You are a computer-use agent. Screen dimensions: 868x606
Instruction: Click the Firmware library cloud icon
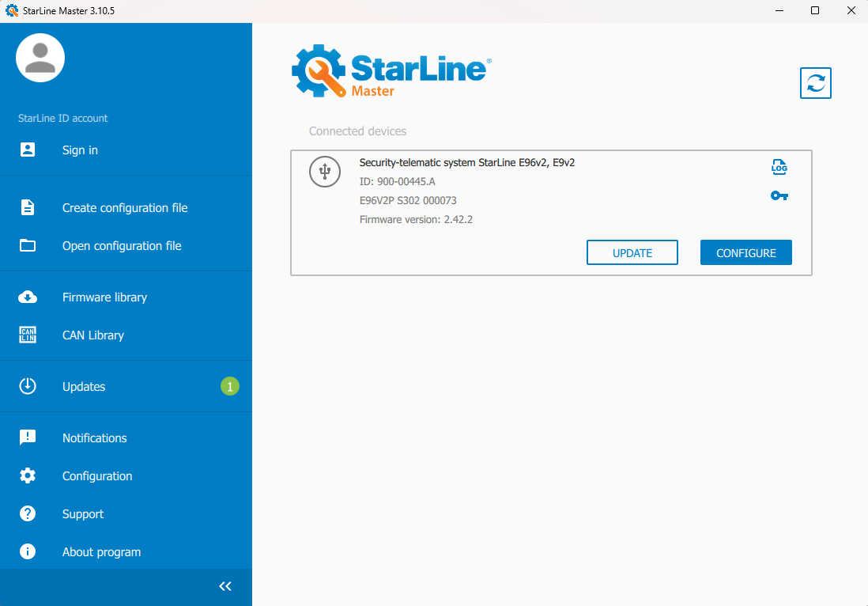pyautogui.click(x=28, y=297)
